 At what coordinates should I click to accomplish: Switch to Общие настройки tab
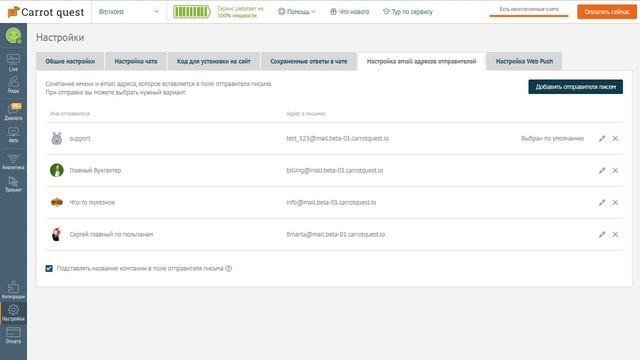coord(70,61)
